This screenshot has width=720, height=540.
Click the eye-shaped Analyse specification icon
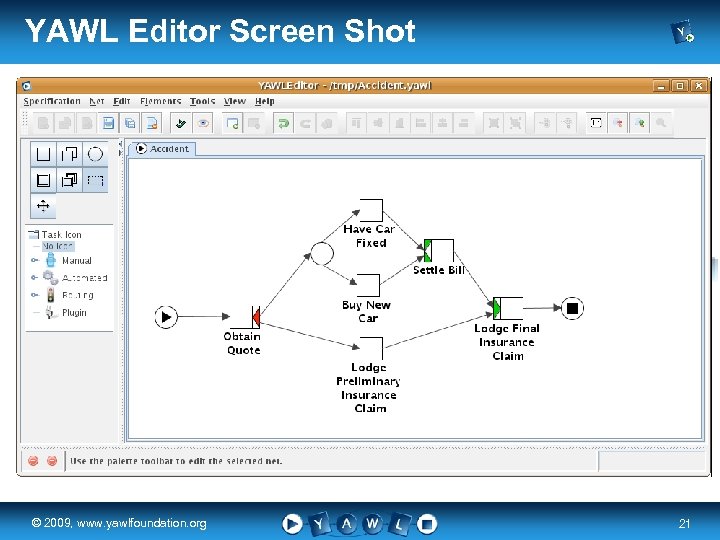(x=203, y=123)
